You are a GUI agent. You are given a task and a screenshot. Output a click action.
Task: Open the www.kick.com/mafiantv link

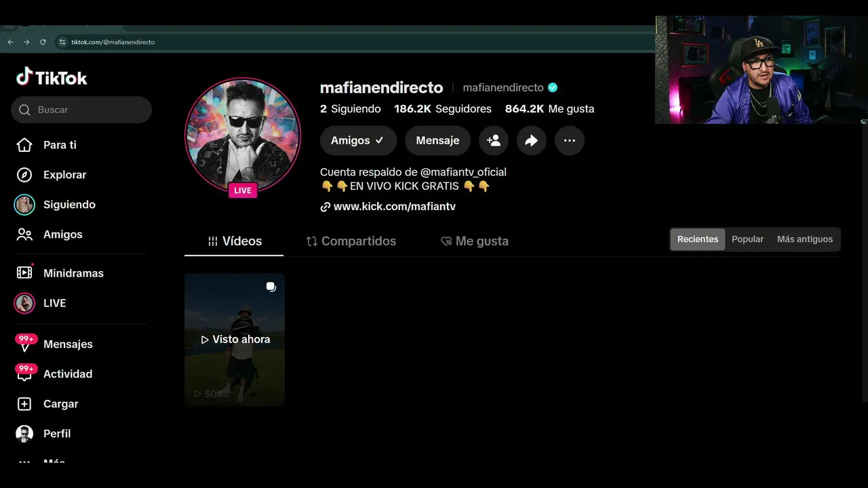pos(394,207)
